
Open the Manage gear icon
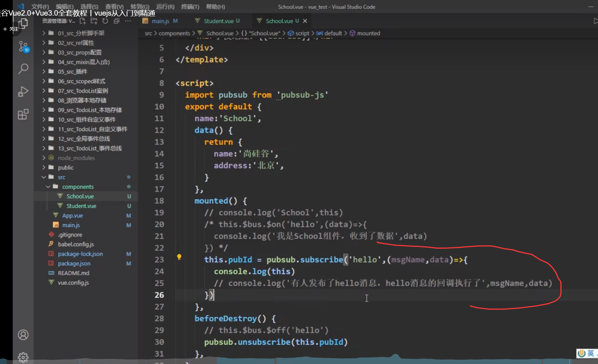pyautogui.click(x=23, y=357)
